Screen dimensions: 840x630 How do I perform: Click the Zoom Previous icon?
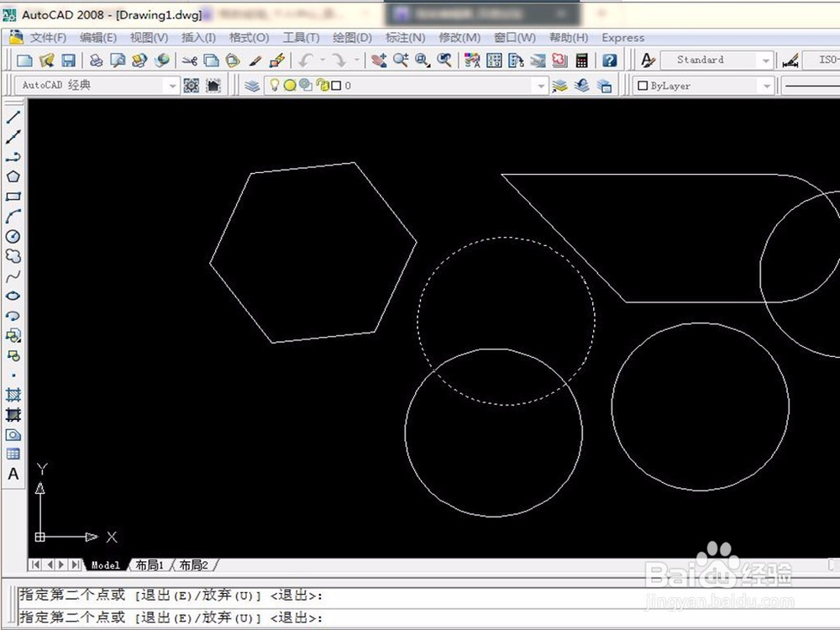coord(444,60)
